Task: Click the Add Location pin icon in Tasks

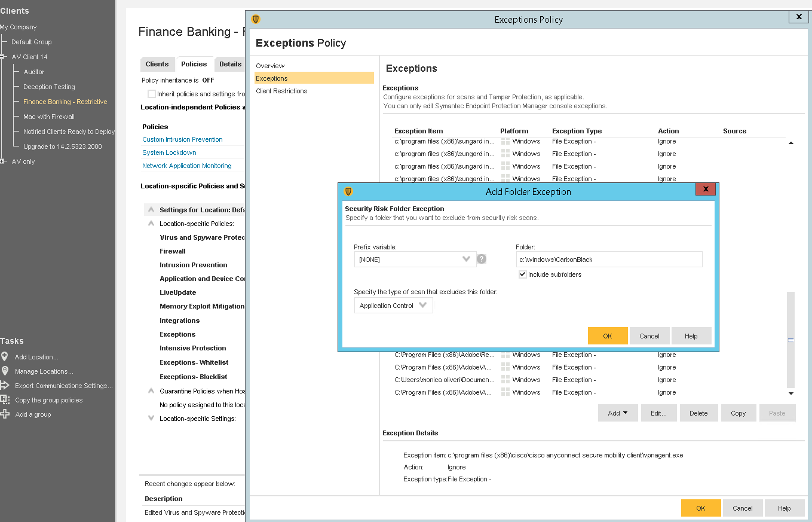Action: (x=4, y=356)
